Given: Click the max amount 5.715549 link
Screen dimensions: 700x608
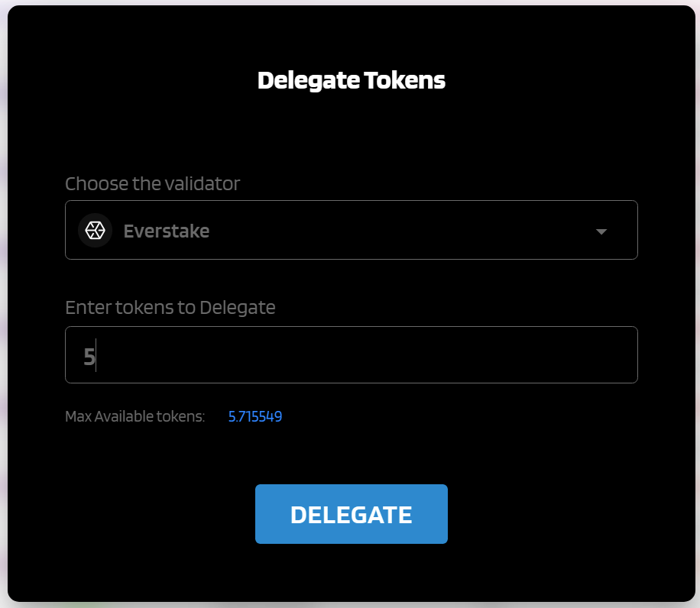Looking at the screenshot, I should click(x=255, y=416).
